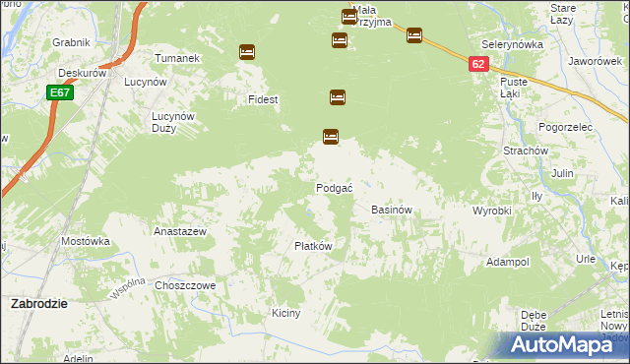Click the lodging icon next to Mała Przyjma
Viewport: 630px width, 364px height.
349,17
